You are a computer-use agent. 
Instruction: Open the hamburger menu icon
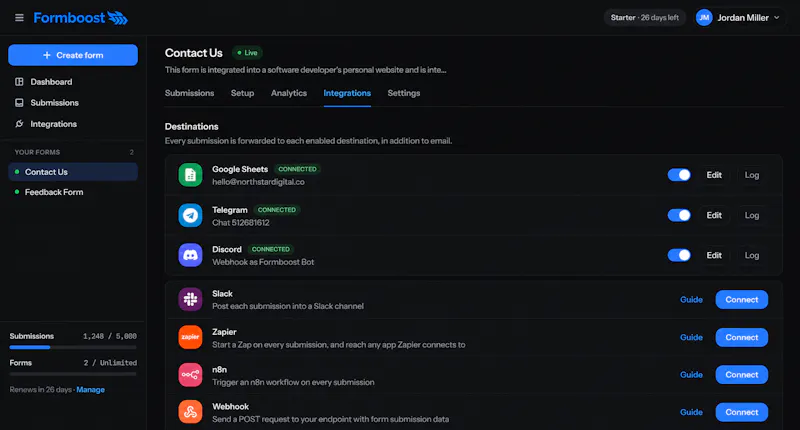click(19, 18)
